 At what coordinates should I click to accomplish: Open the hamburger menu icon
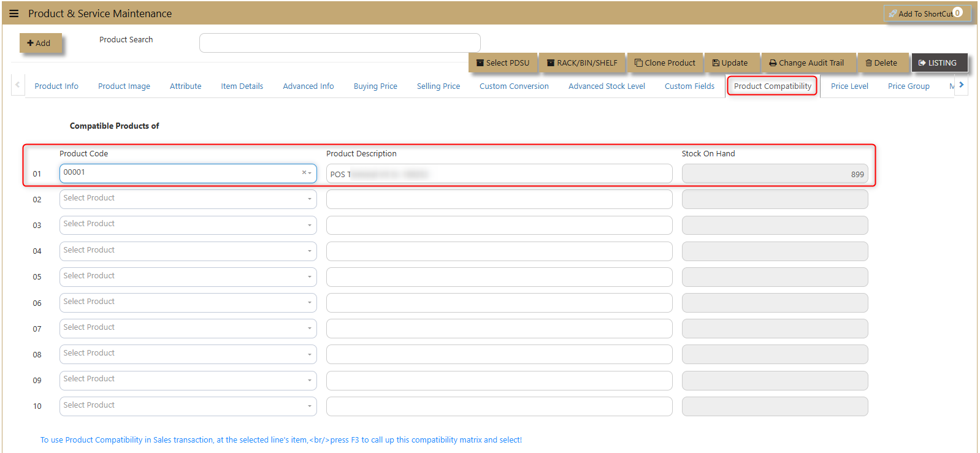(14, 13)
